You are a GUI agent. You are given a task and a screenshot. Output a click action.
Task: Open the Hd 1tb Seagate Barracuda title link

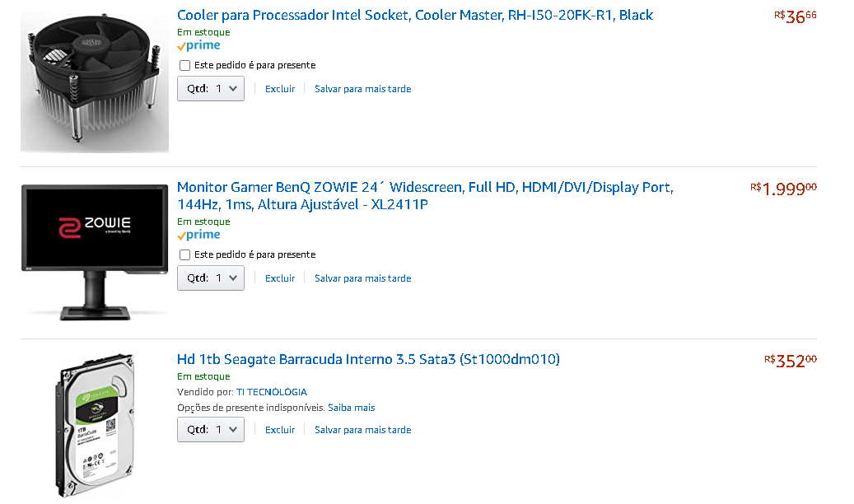[x=368, y=360]
